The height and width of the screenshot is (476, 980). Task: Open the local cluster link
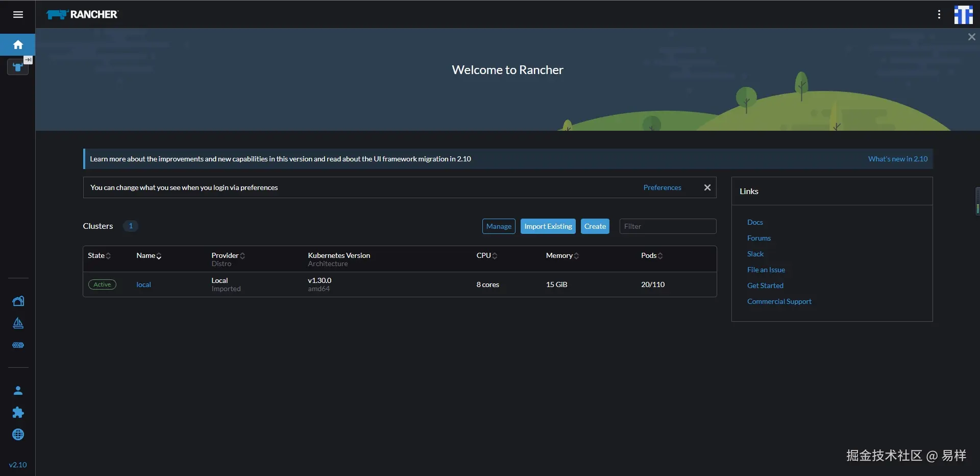tap(143, 284)
